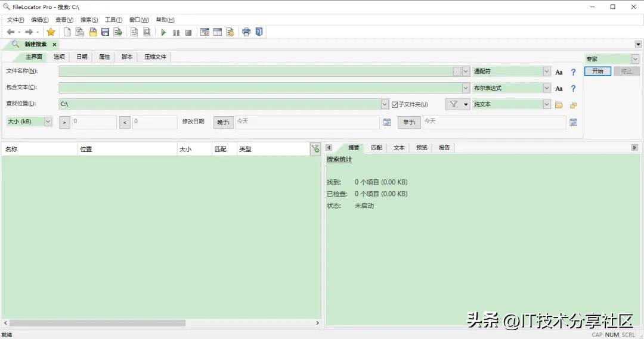Click the pause icon in the toolbar

point(176,32)
